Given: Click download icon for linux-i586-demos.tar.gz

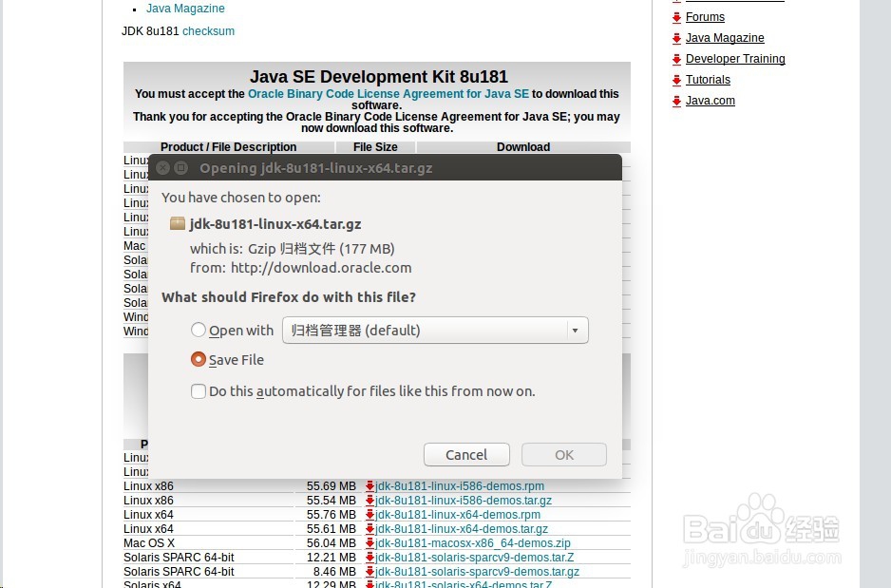Looking at the screenshot, I should click(370, 500).
